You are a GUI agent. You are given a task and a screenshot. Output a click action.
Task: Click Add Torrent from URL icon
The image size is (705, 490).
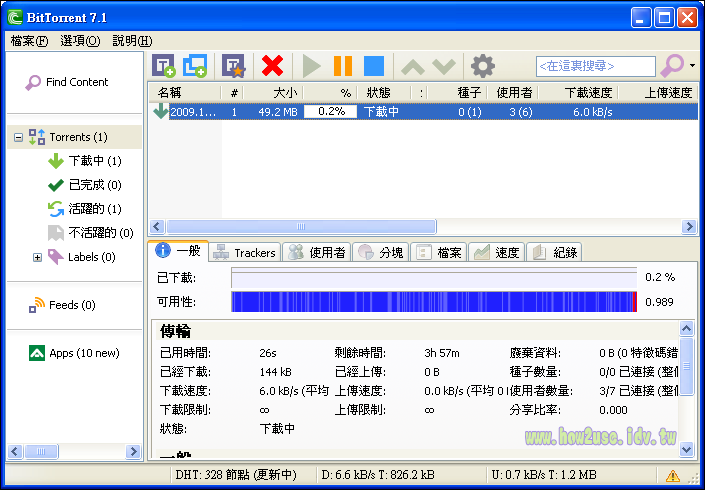[x=195, y=66]
